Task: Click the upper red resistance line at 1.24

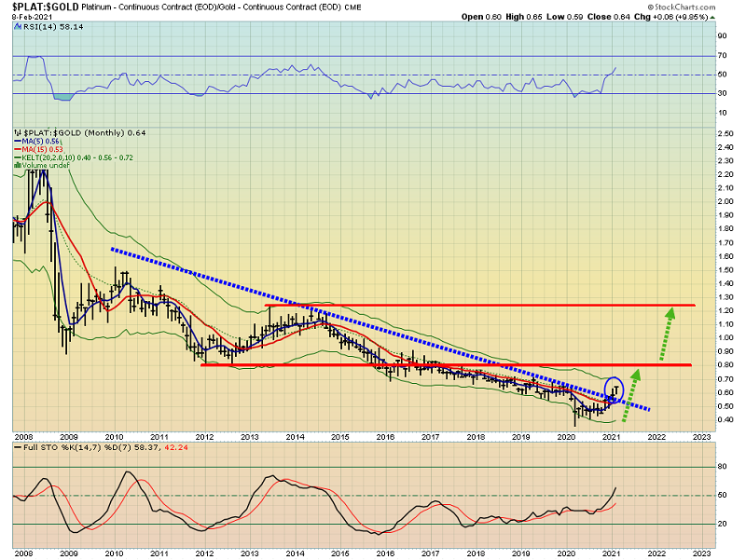Action: click(x=466, y=305)
